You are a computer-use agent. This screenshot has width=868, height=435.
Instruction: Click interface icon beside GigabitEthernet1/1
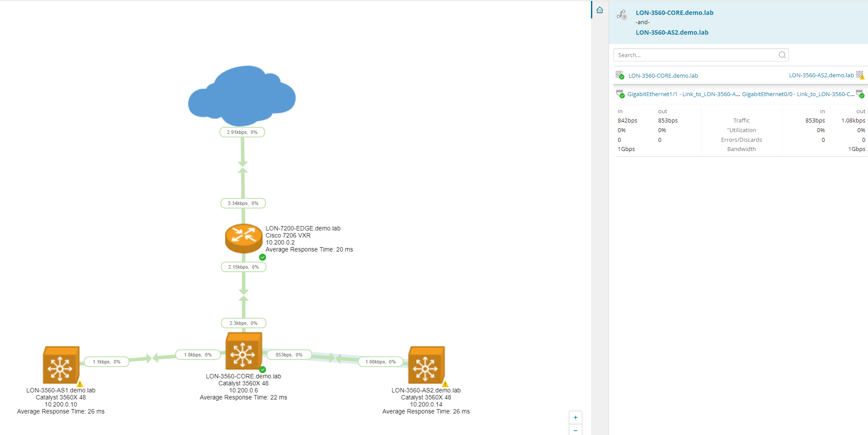[620, 94]
